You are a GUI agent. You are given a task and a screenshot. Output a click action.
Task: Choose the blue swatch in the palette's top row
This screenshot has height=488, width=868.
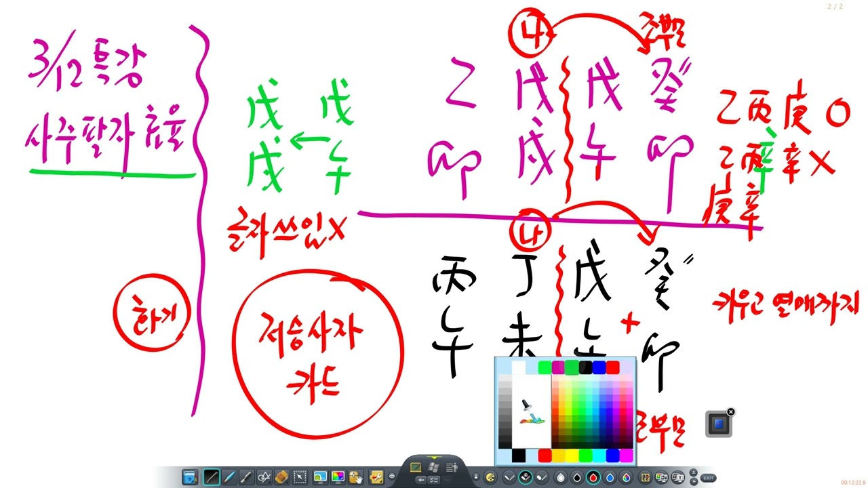pos(599,367)
